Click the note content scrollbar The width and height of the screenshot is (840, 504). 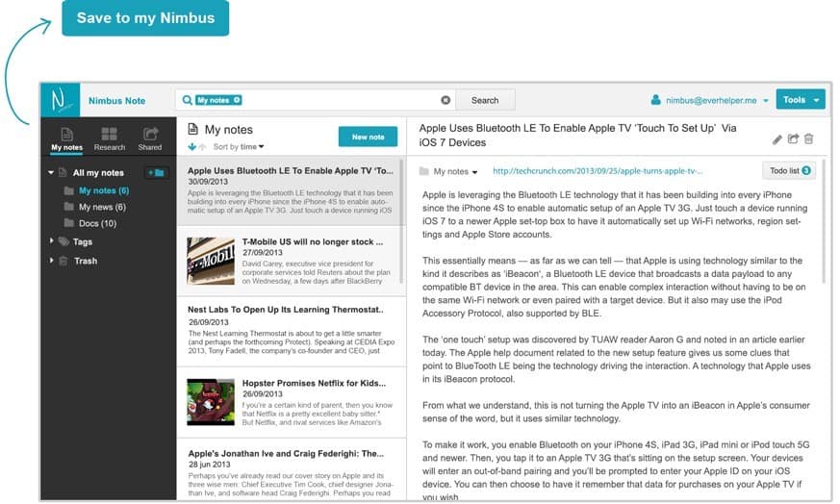[x=825, y=220]
